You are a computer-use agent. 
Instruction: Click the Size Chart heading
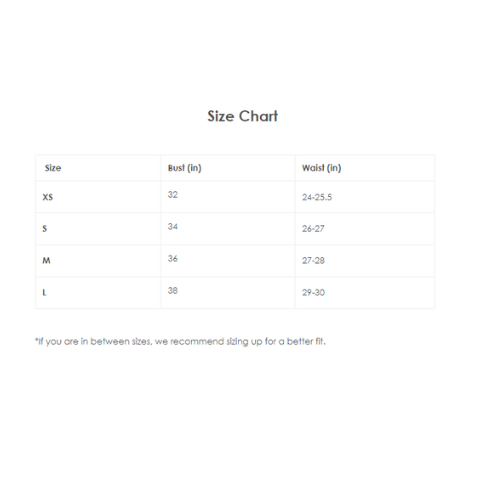(242, 116)
